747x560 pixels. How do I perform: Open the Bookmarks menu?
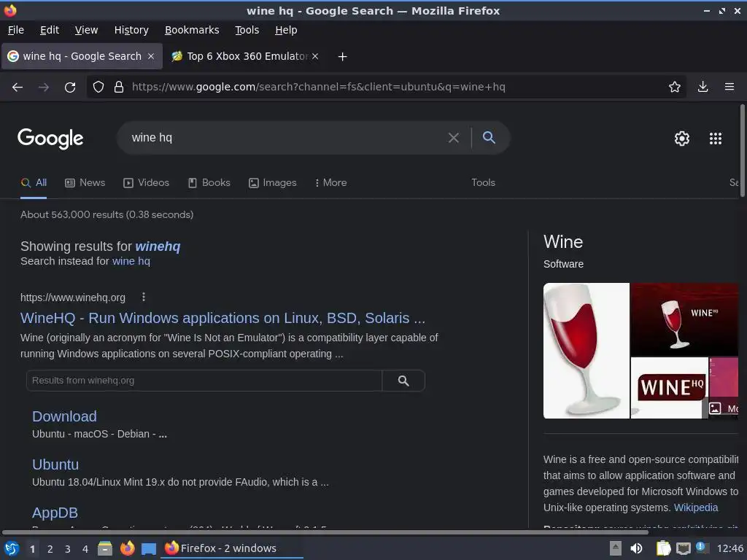[192, 30]
